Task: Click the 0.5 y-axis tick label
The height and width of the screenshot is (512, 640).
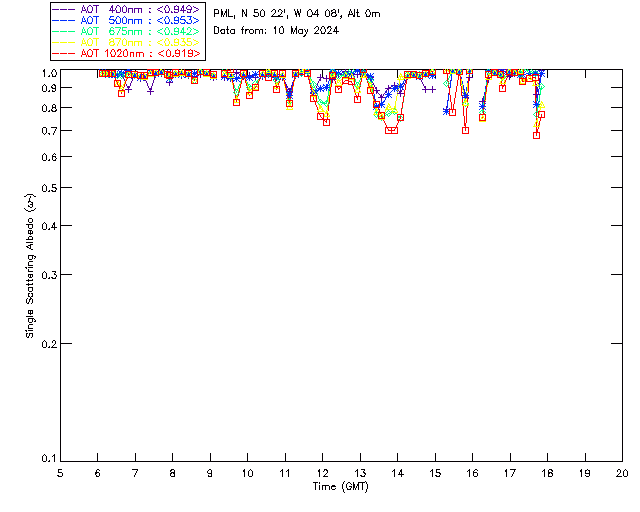Action: tap(49, 188)
